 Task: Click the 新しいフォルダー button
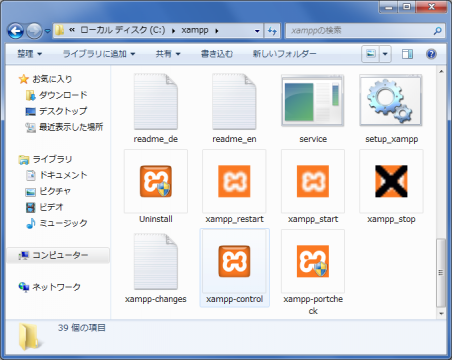[284, 54]
